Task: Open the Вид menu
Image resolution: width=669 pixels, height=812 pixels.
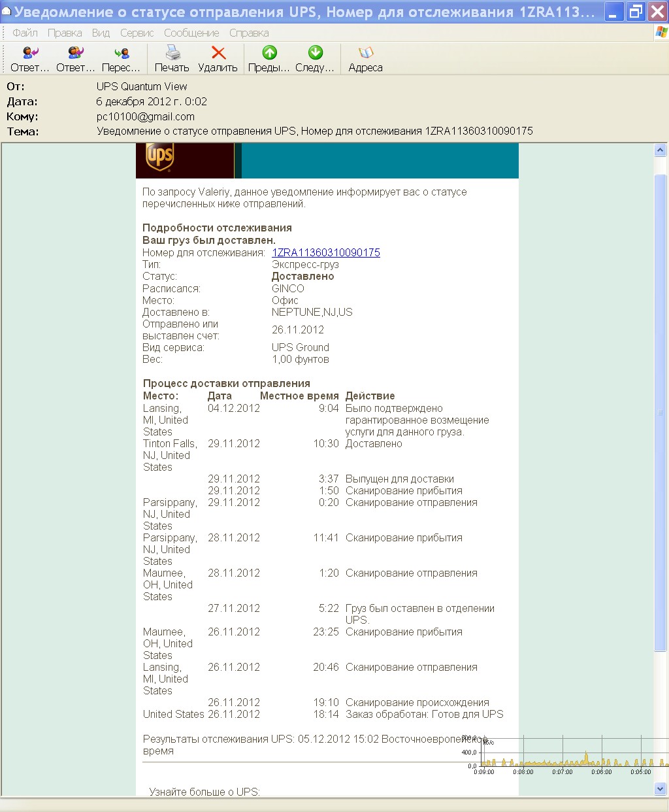Action: [101, 33]
